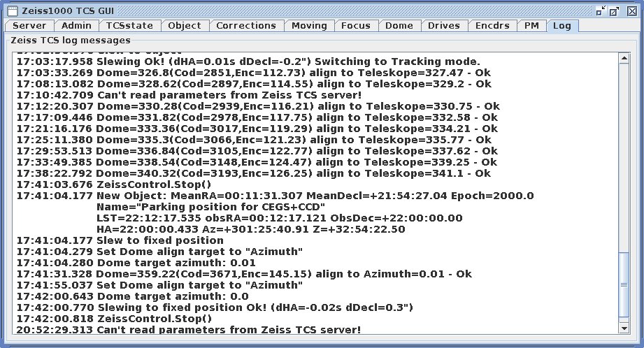Click 20:52:29.313 Can't read parameters message
This screenshot has width=644, height=348.
point(189,330)
